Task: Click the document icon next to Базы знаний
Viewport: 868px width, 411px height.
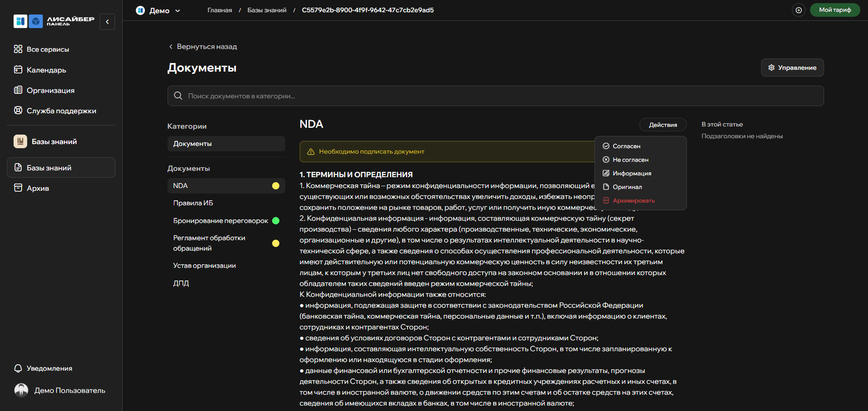Action: (x=18, y=168)
